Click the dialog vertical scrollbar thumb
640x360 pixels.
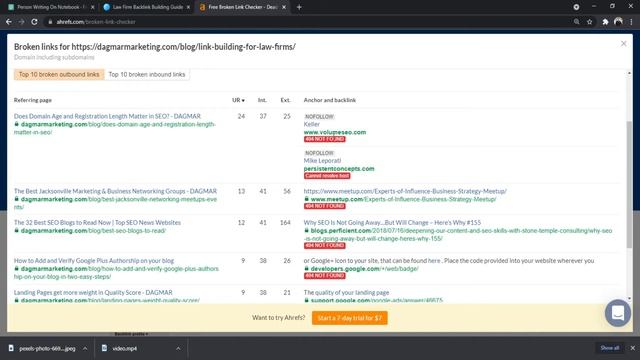pos(629,184)
